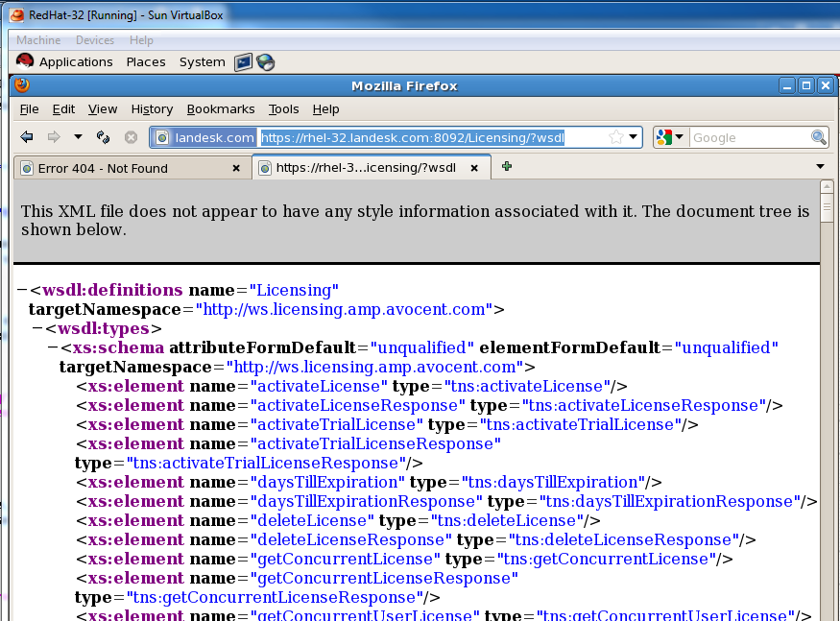This screenshot has width=840, height=621.
Task: Click the vertical scrollbar thumb
Action: (827, 206)
